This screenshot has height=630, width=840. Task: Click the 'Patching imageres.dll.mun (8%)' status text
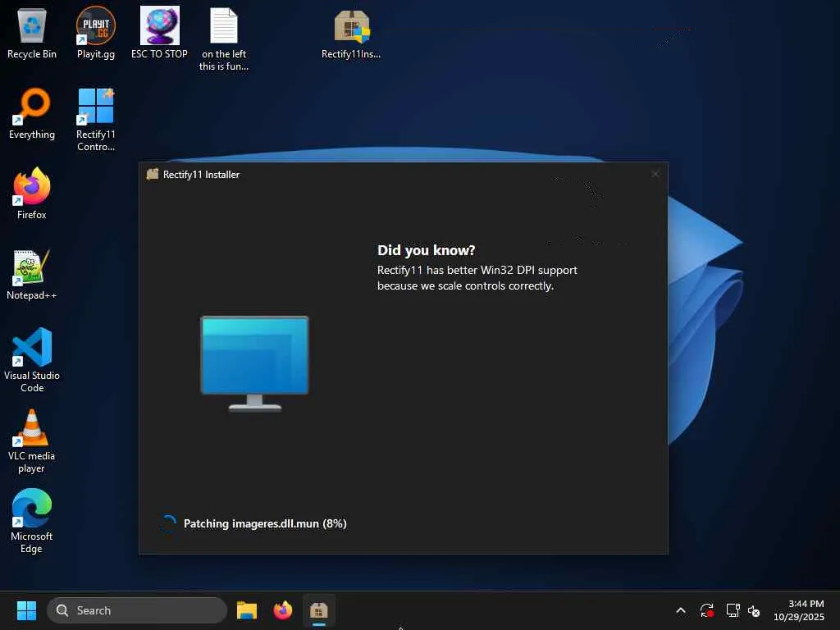coord(265,523)
